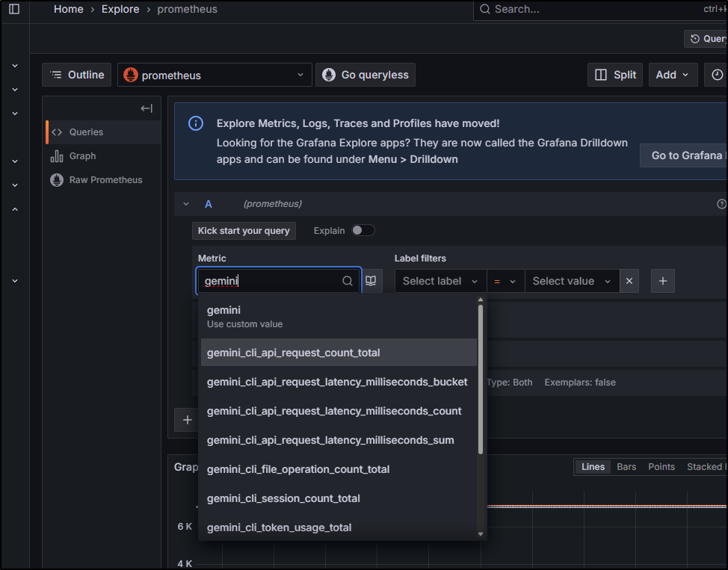Image resolution: width=728 pixels, height=570 pixels.
Task: Click the top Search bar
Action: pos(600,10)
